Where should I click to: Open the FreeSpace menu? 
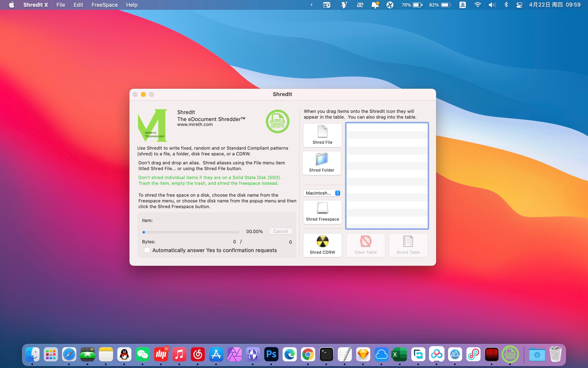(105, 5)
